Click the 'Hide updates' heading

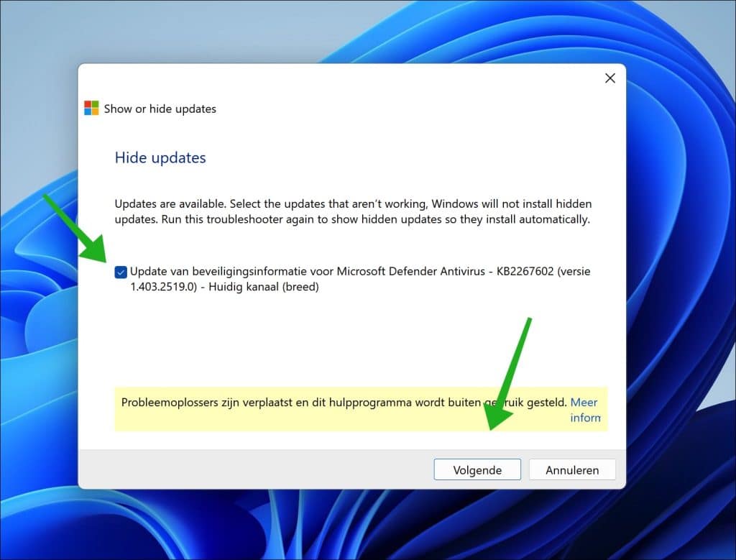click(x=160, y=157)
